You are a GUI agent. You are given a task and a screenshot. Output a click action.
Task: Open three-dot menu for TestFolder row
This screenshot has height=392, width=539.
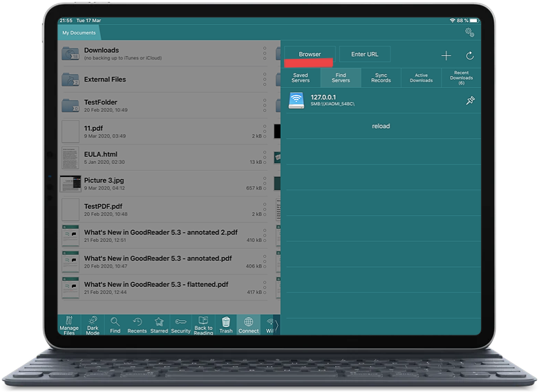click(265, 106)
